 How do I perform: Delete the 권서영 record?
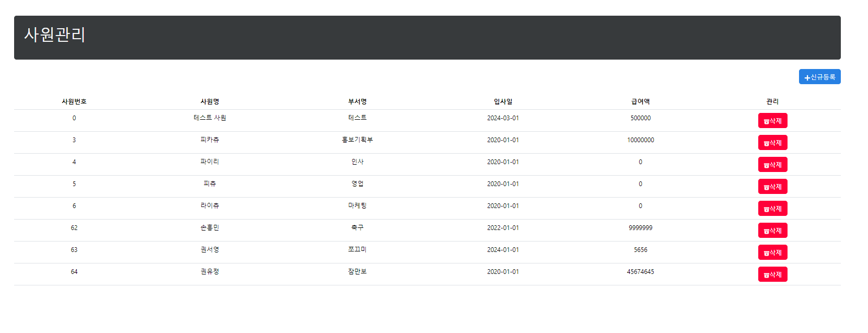click(x=772, y=252)
